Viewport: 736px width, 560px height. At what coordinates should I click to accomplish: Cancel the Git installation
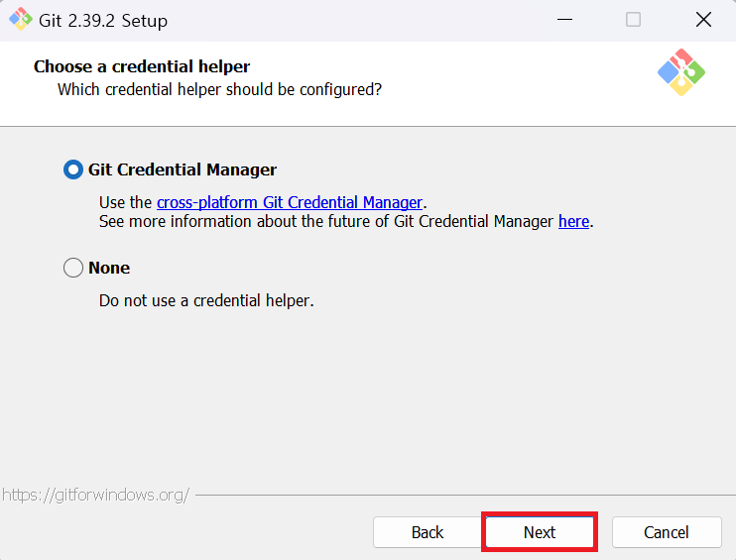(667, 532)
